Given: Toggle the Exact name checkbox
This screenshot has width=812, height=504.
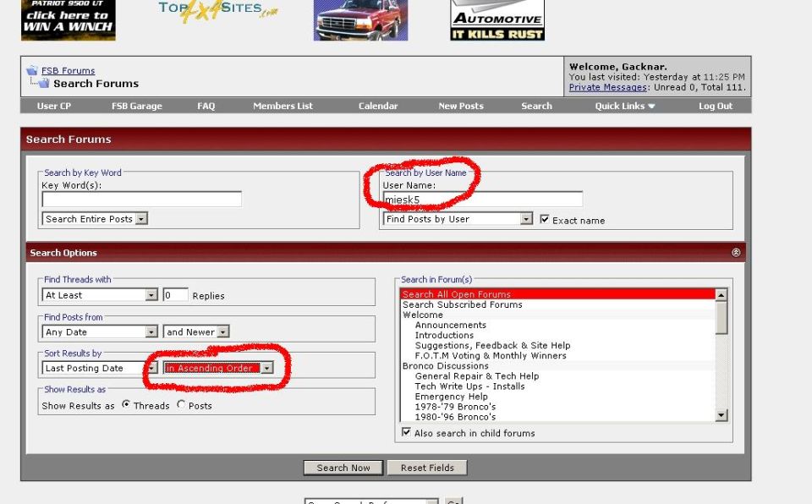Looking at the screenshot, I should click(544, 219).
